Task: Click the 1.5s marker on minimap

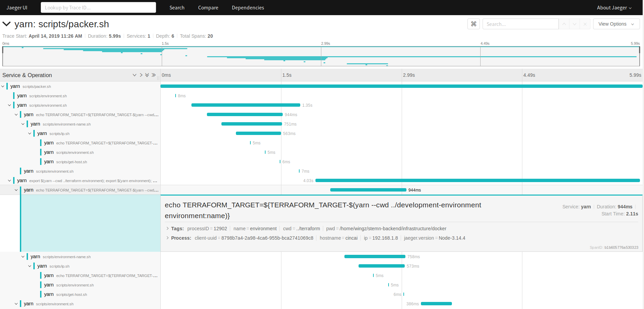Action: (165, 43)
